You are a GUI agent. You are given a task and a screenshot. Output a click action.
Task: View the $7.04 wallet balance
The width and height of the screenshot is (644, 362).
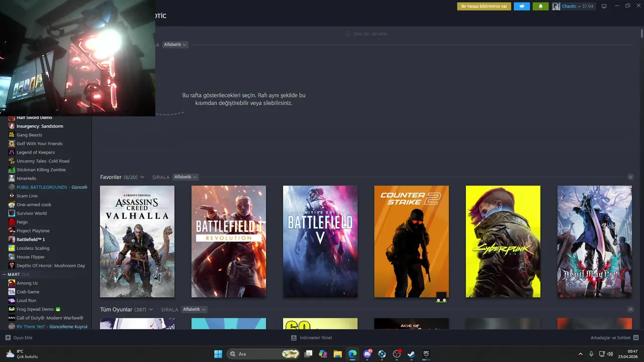point(588,7)
